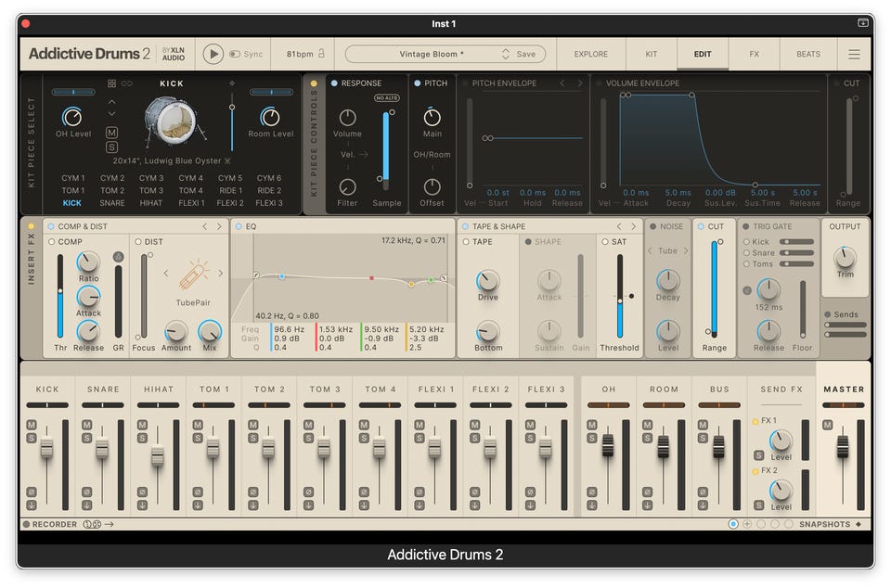The height and width of the screenshot is (588, 891).
Task: Toggle the Sync switch
Action: pos(235,54)
